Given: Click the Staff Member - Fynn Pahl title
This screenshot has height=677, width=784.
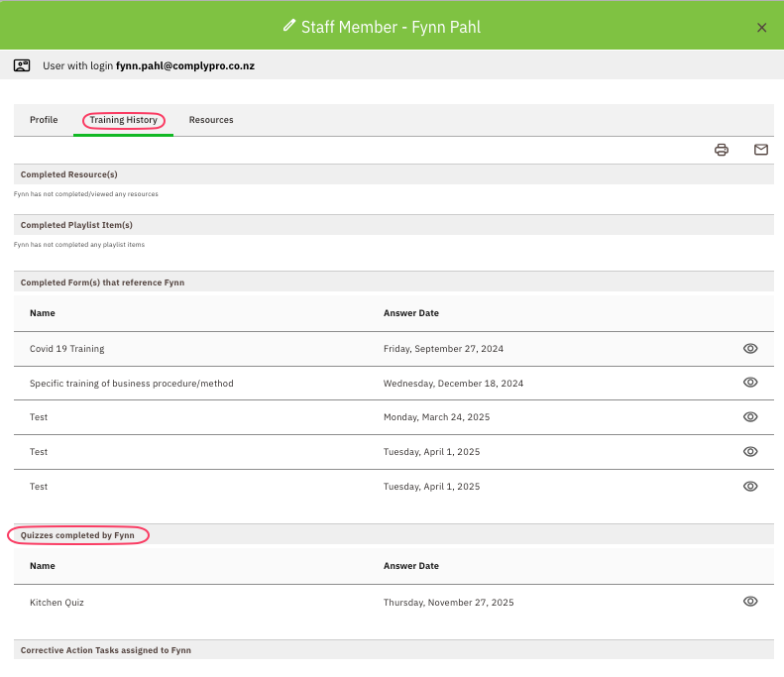Looking at the screenshot, I should pyautogui.click(x=391, y=27).
